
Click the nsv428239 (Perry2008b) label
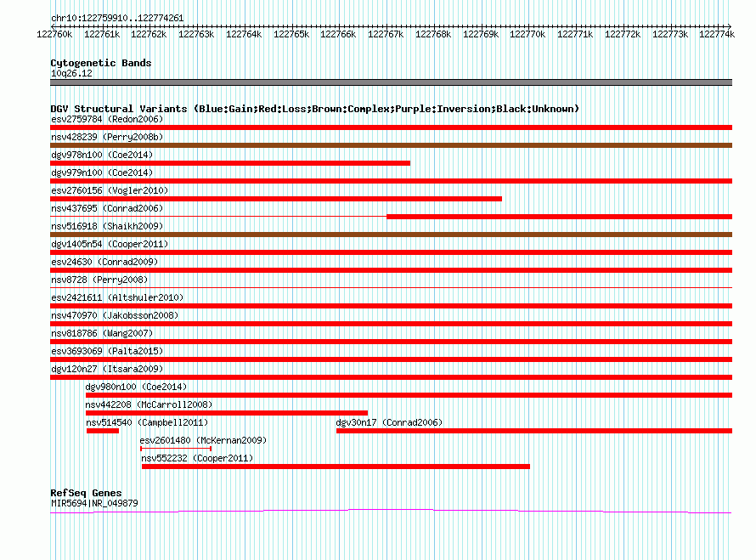pyautogui.click(x=107, y=137)
